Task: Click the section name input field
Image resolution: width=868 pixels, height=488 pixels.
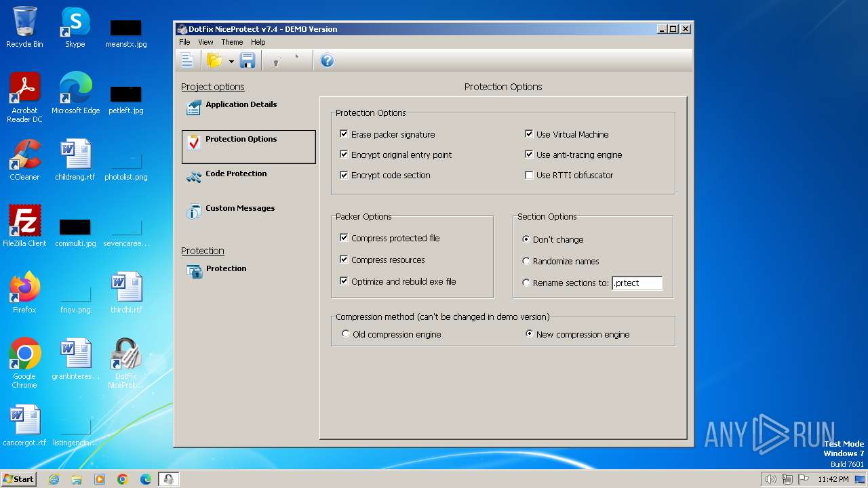Action: (637, 283)
